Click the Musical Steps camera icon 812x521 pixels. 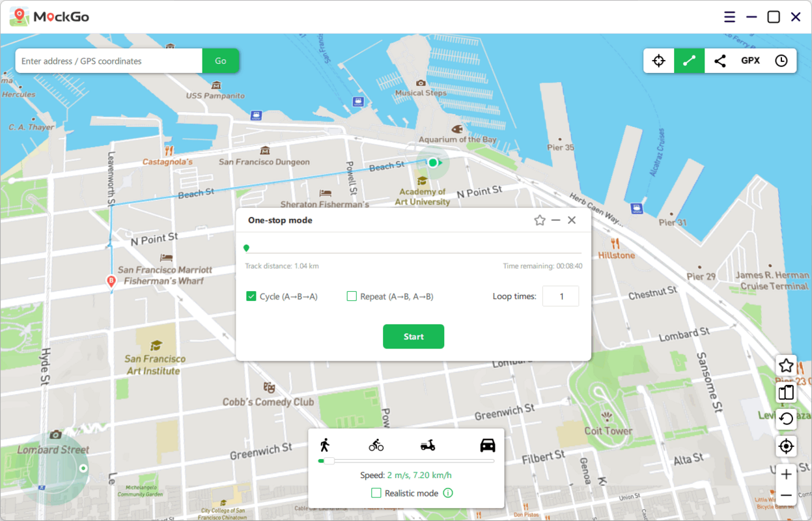tap(421, 83)
